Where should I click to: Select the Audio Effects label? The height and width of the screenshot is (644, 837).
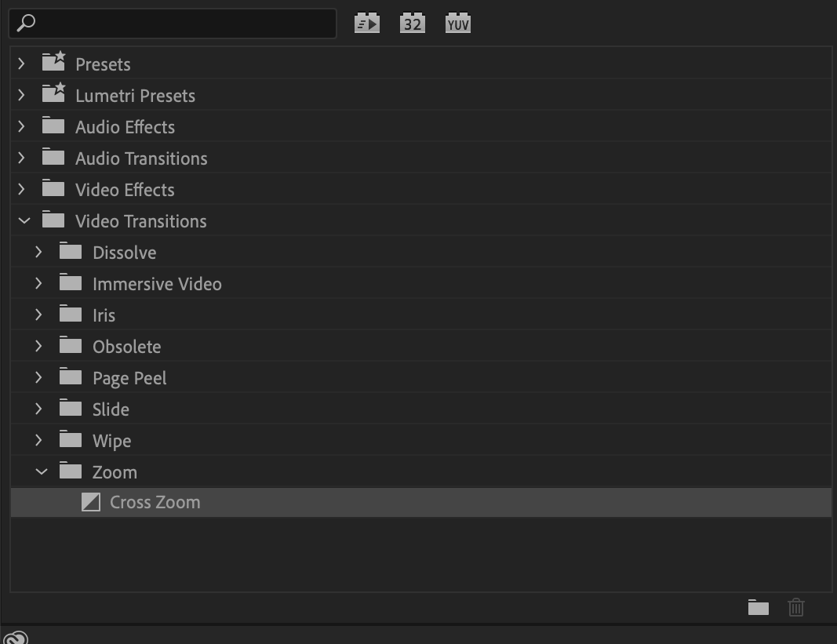125,128
